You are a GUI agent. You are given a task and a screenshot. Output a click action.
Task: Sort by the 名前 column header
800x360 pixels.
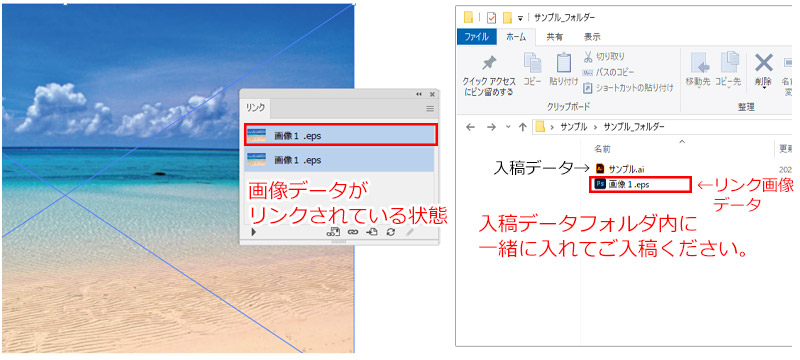click(x=602, y=149)
